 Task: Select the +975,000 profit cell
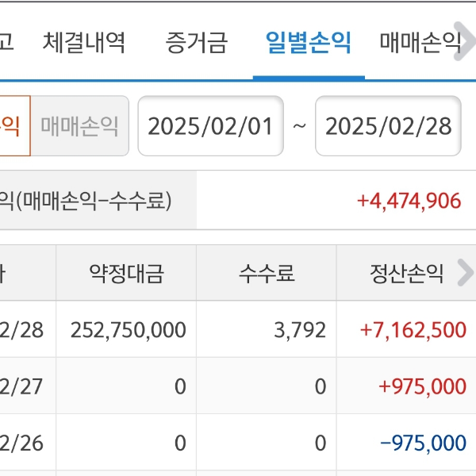click(422, 386)
